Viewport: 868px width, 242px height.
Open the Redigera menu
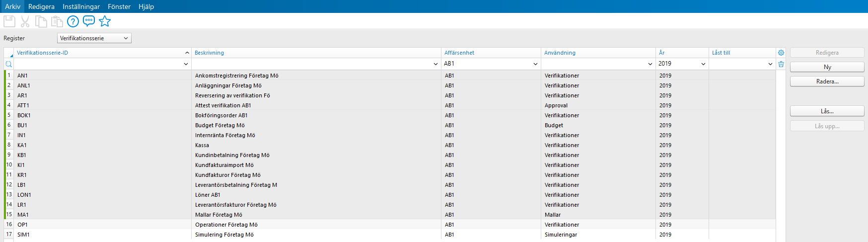[41, 6]
